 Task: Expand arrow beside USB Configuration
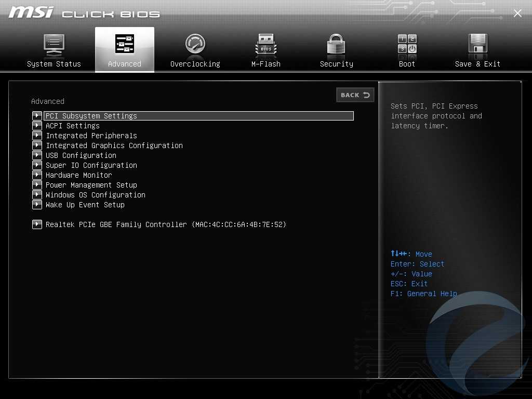click(x=37, y=155)
